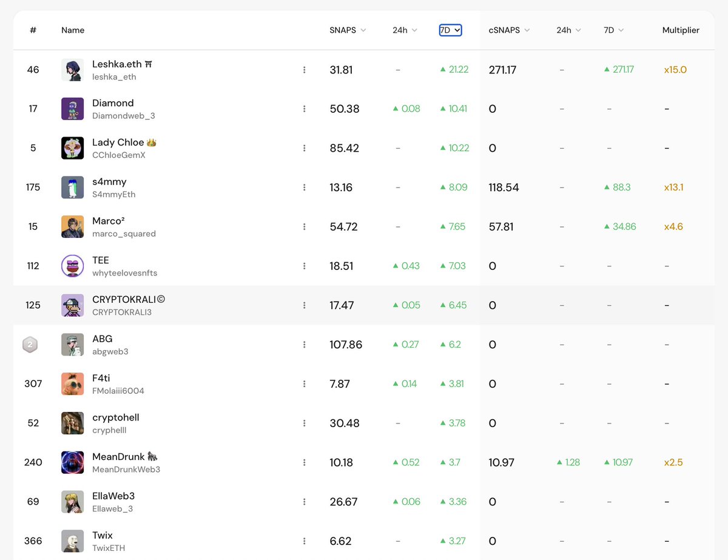This screenshot has height=560, width=728.
Task: Open the highlighted 7D sort dropdown
Action: point(450,30)
